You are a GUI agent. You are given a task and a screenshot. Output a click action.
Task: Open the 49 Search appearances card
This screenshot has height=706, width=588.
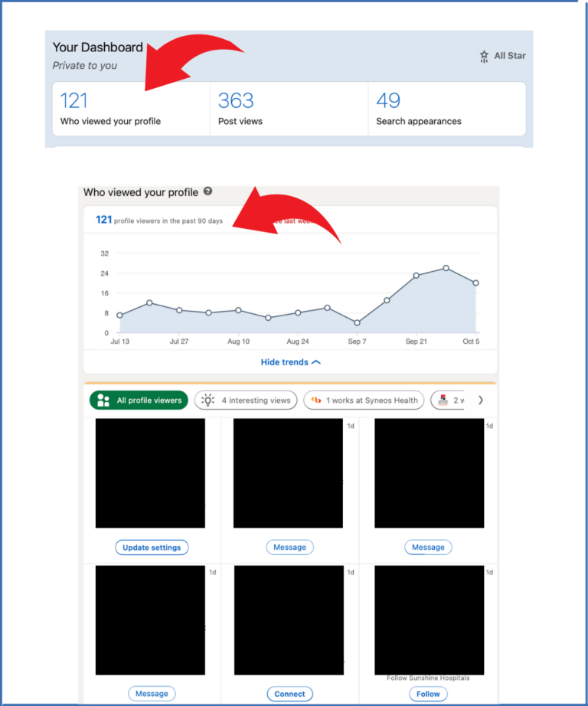[447, 109]
